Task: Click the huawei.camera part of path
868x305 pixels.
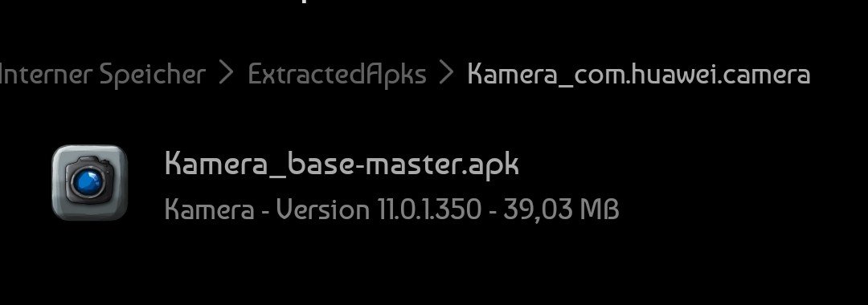Action: [716, 75]
